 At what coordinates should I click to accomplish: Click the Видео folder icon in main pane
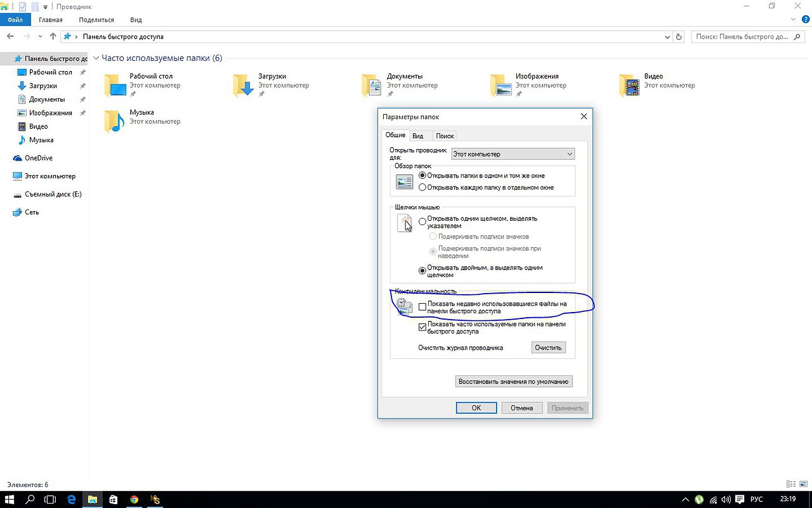(x=629, y=84)
